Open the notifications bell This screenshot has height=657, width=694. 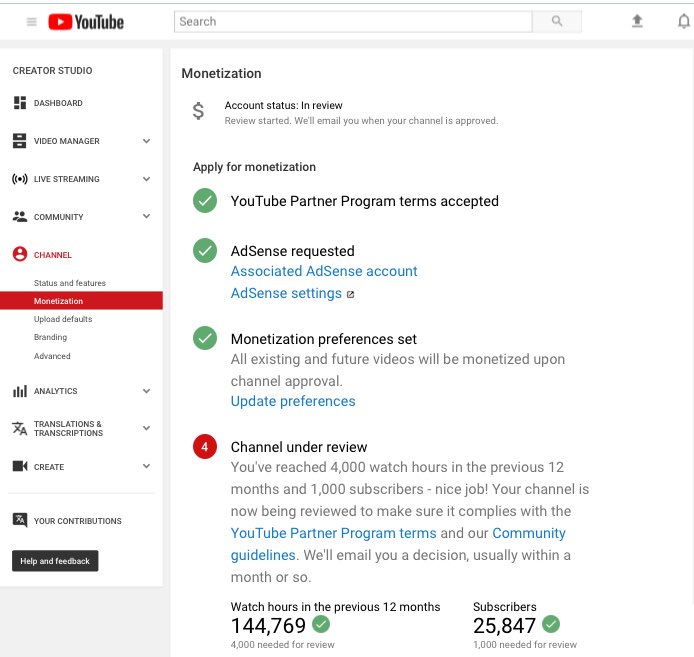click(684, 21)
